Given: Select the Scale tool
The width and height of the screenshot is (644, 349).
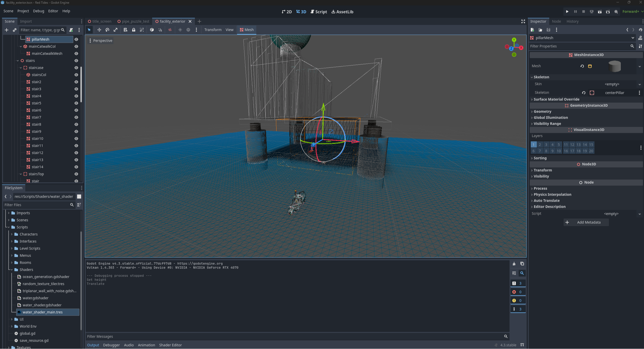Looking at the screenshot, I should point(116,30).
